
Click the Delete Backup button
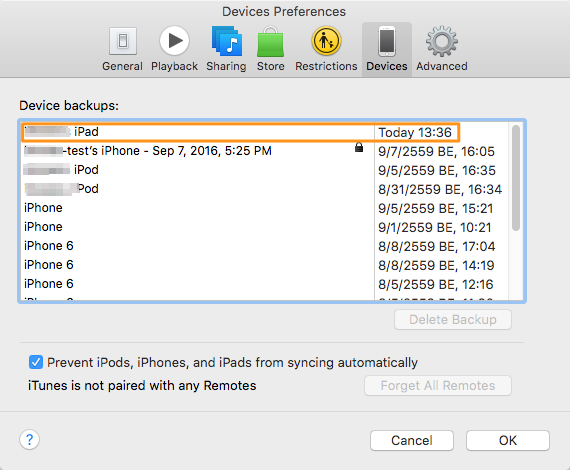453,320
